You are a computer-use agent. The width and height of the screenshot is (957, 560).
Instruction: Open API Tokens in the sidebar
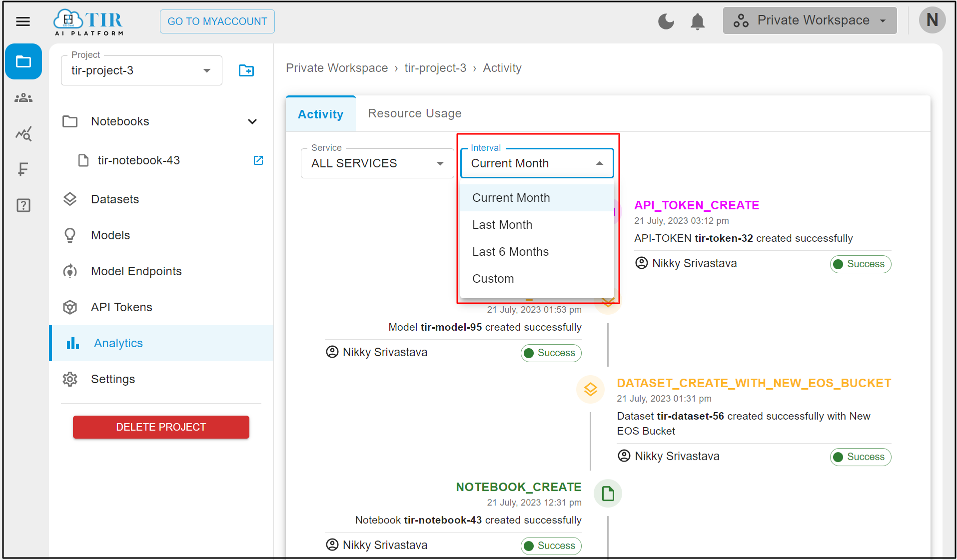(x=161, y=307)
